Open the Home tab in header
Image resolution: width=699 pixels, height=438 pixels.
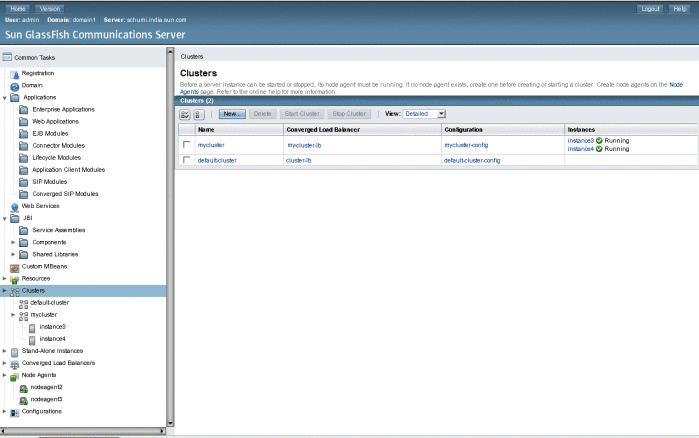point(18,8)
